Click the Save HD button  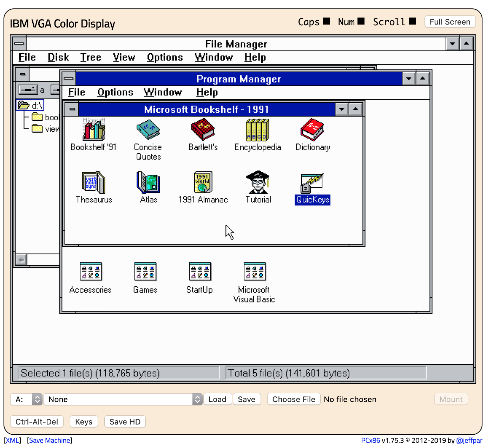(125, 422)
